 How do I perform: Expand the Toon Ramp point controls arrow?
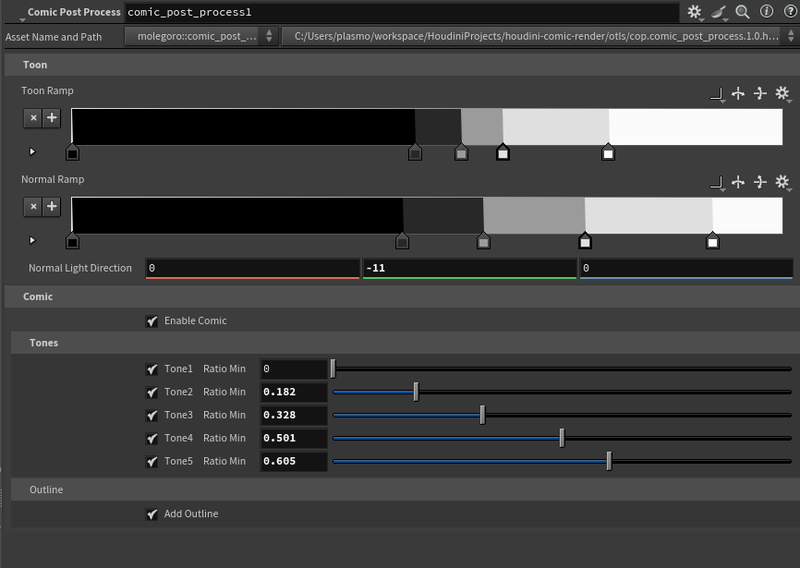(x=32, y=152)
